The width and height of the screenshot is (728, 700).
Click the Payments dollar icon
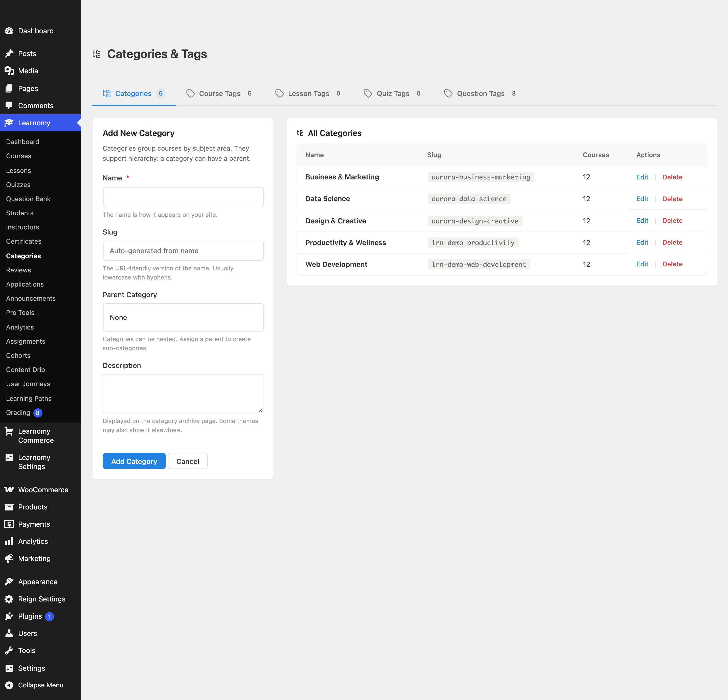coord(9,524)
